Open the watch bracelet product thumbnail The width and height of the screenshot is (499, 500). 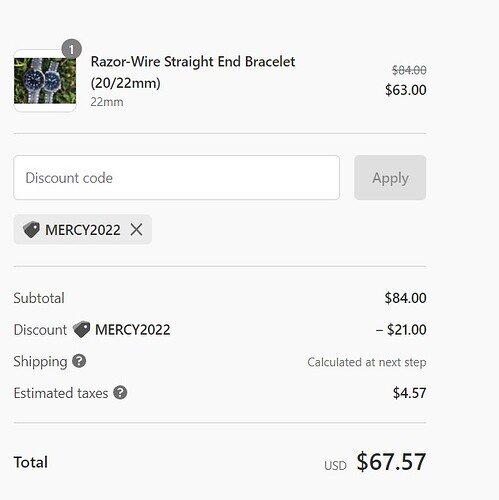(x=45, y=81)
